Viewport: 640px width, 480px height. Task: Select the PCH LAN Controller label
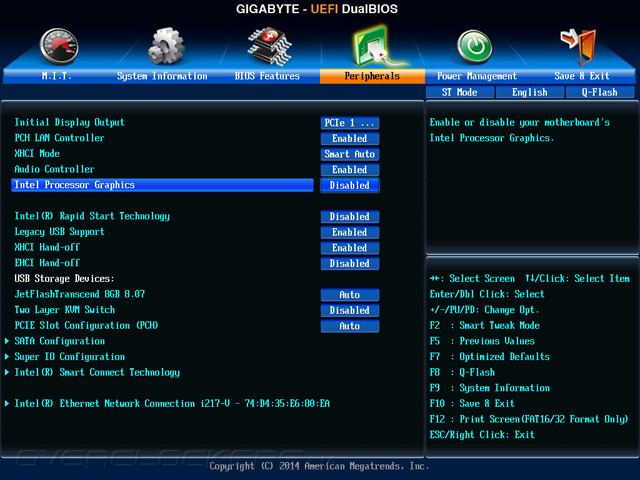pyautogui.click(x=60, y=138)
